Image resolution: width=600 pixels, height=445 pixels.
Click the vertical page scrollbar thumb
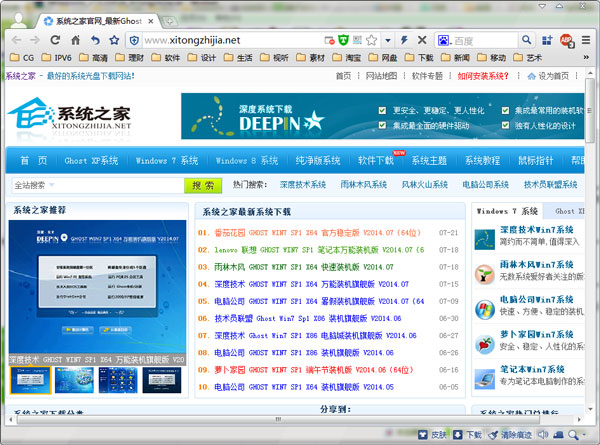click(x=590, y=110)
